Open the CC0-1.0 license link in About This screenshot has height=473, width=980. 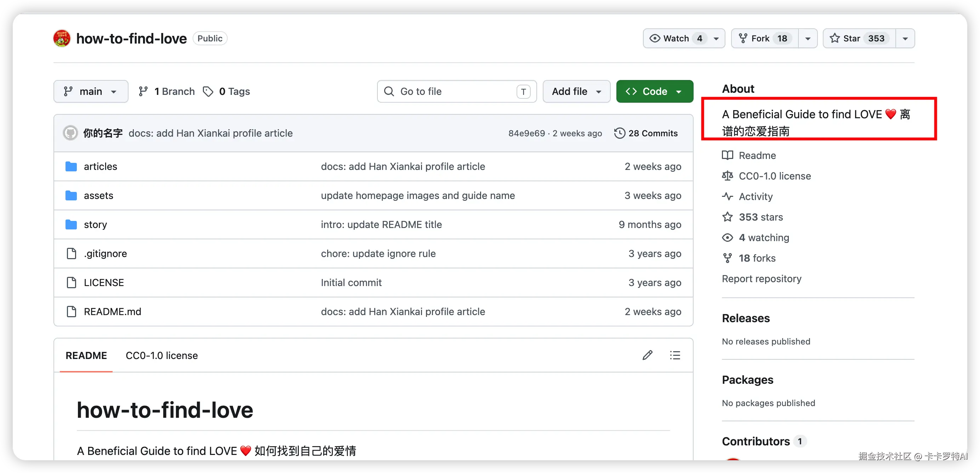(775, 176)
